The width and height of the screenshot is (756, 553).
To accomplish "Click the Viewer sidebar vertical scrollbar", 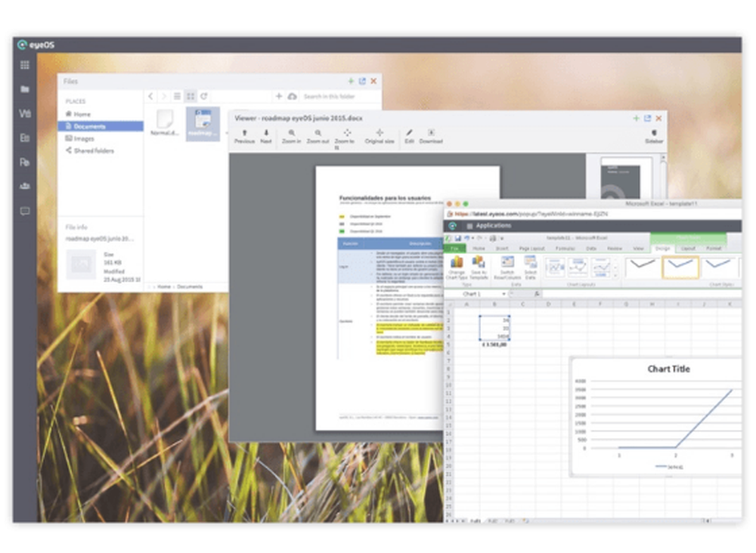I will click(x=664, y=176).
